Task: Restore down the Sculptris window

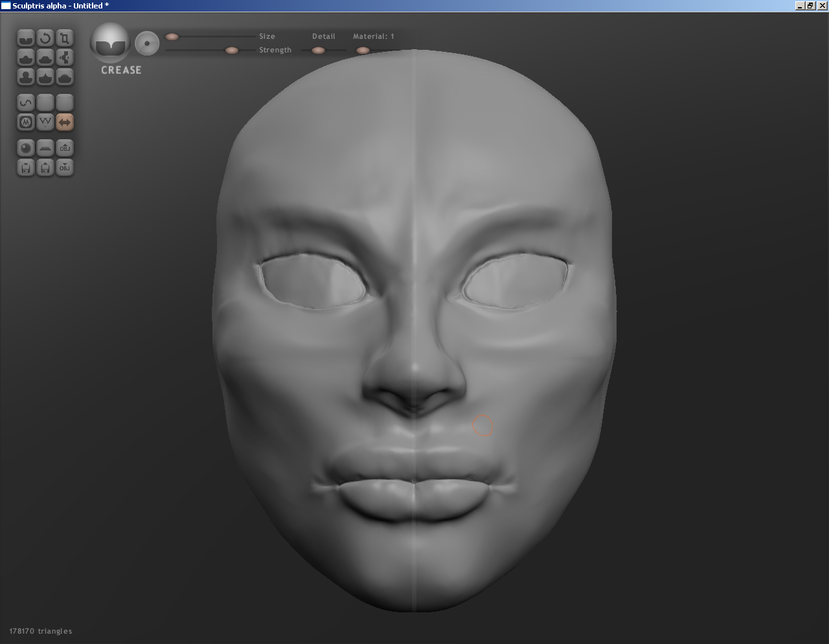Action: [x=810, y=6]
